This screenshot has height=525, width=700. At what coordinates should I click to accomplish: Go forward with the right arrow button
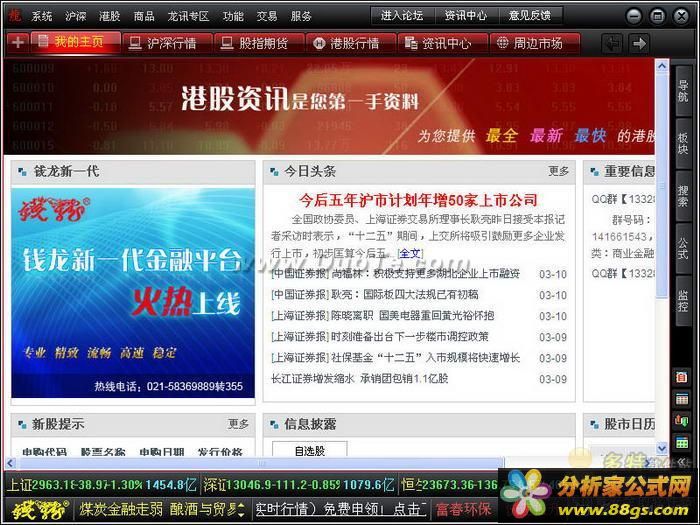(639, 43)
